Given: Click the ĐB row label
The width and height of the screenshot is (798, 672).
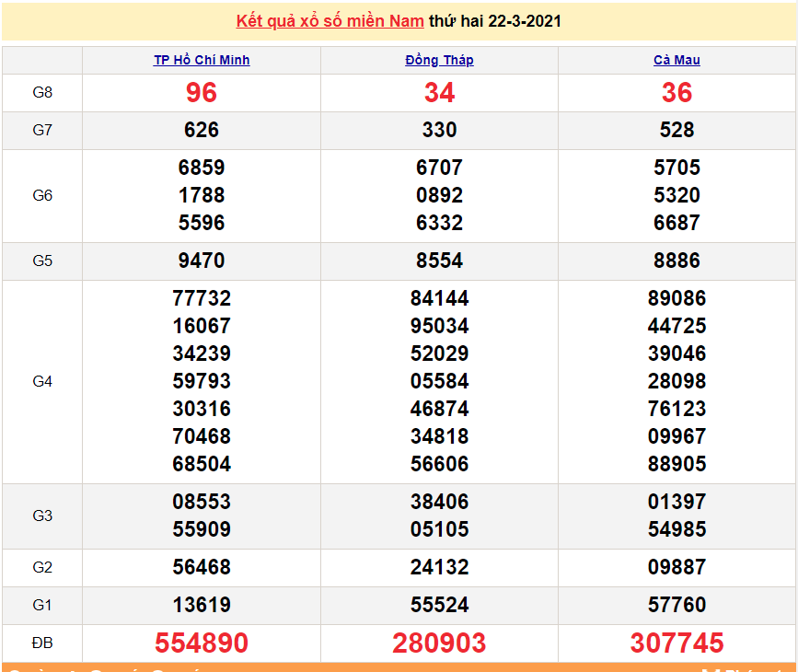Looking at the screenshot, I should 42,643.
